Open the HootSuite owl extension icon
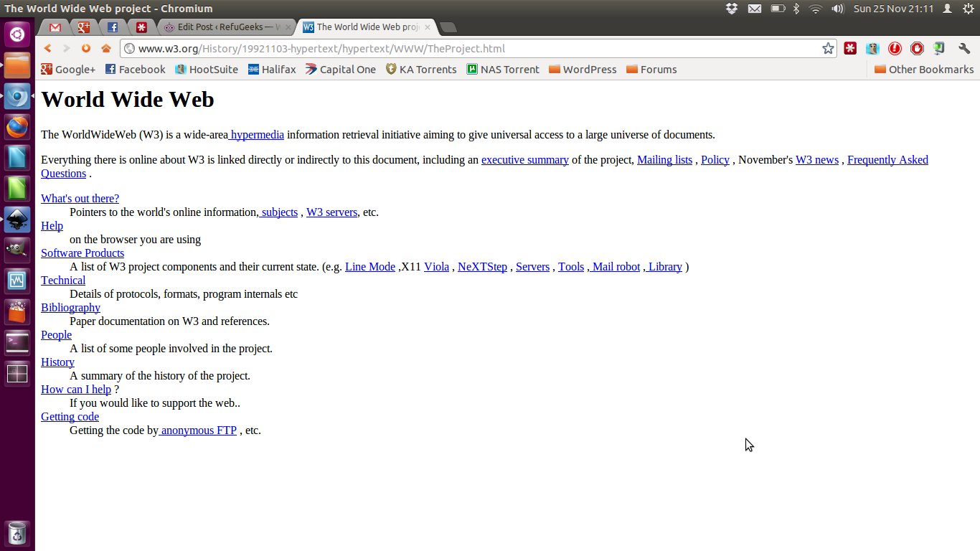This screenshot has height=551, width=980. (872, 49)
